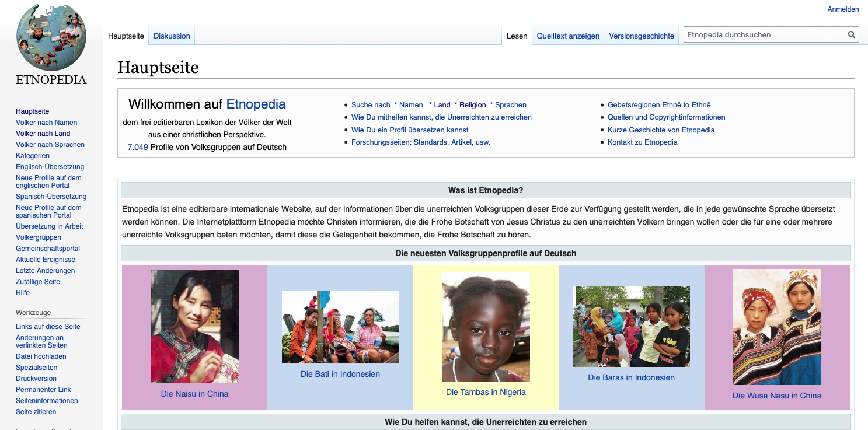Image resolution: width=868 pixels, height=430 pixels.
Task: Search by Land link in welcome box
Action: coord(442,105)
